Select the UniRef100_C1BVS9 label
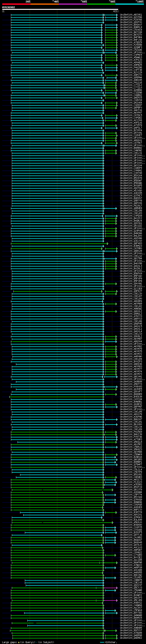 pyautogui.click(x=131, y=100)
